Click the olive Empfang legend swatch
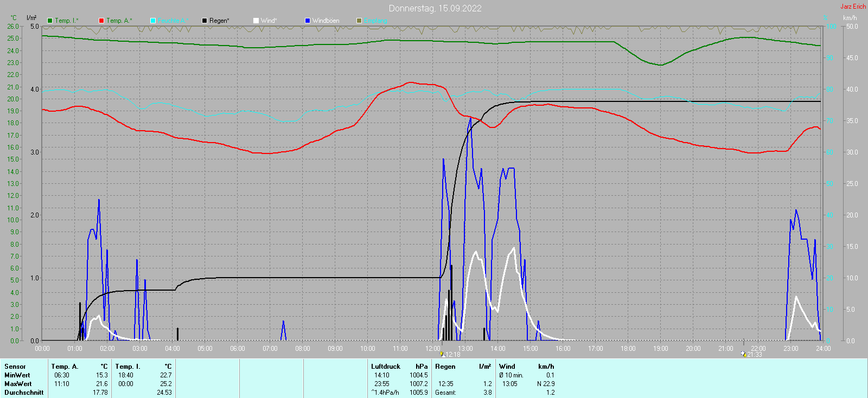The width and height of the screenshot is (868, 398). [x=359, y=21]
